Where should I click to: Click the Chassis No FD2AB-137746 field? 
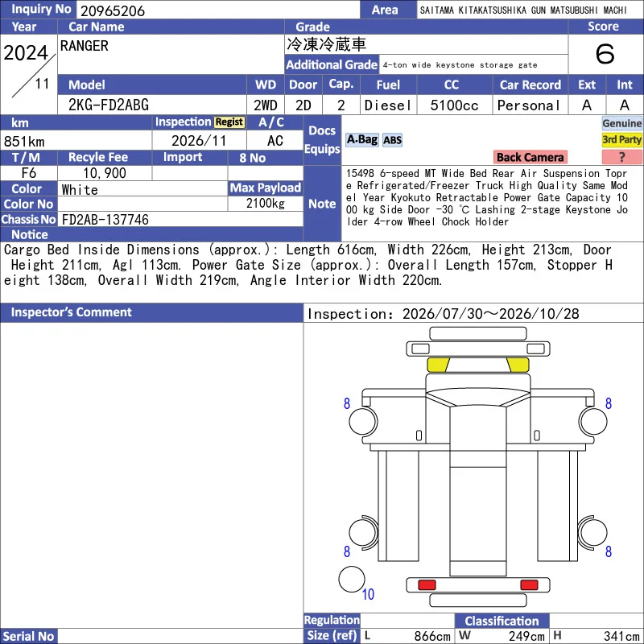pos(180,219)
